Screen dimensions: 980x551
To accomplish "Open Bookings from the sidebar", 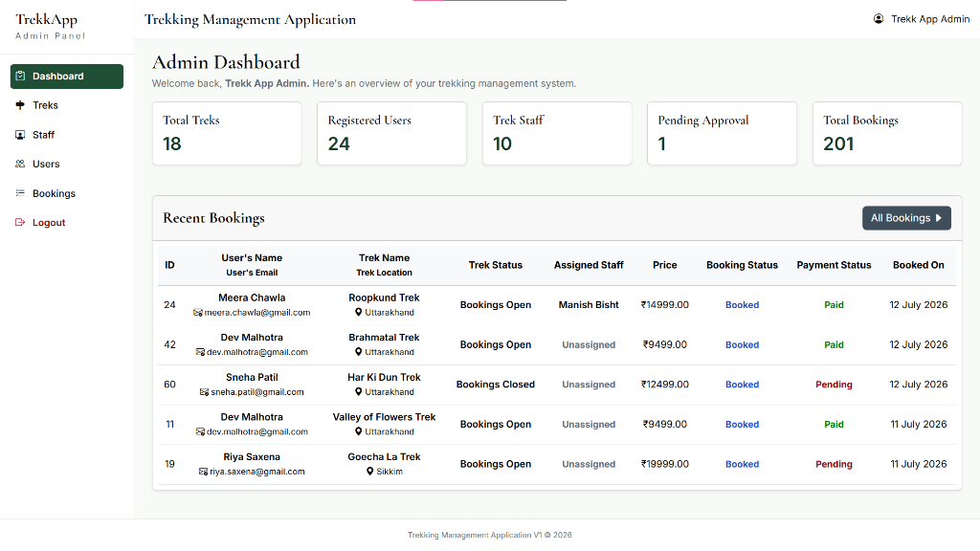I will click(67, 193).
